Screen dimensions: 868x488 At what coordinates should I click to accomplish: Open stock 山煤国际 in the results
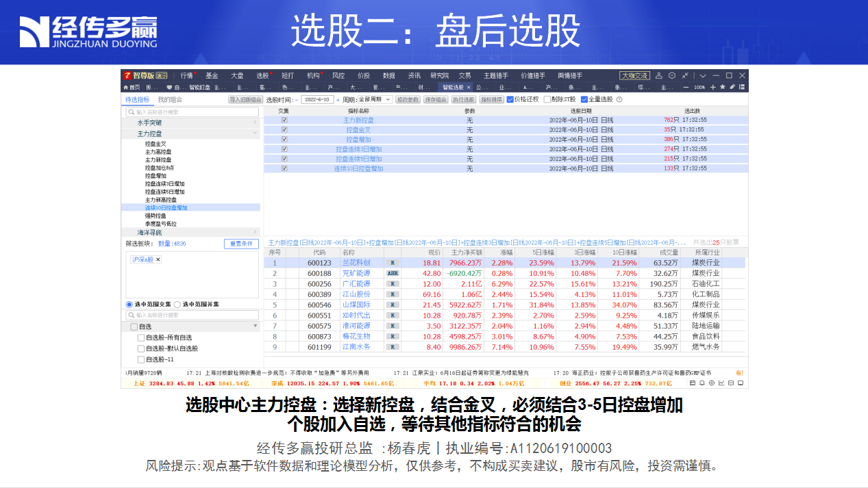click(x=356, y=305)
